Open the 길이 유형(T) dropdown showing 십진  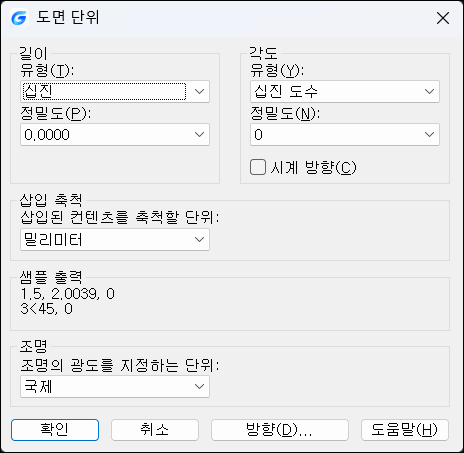[115, 91]
